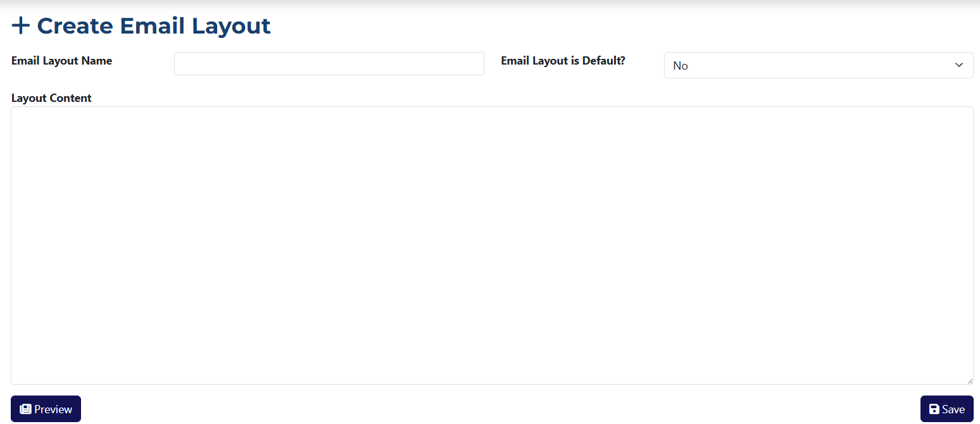Click inside the Email Layout Name field
The height and width of the screenshot is (424, 980).
click(x=329, y=63)
